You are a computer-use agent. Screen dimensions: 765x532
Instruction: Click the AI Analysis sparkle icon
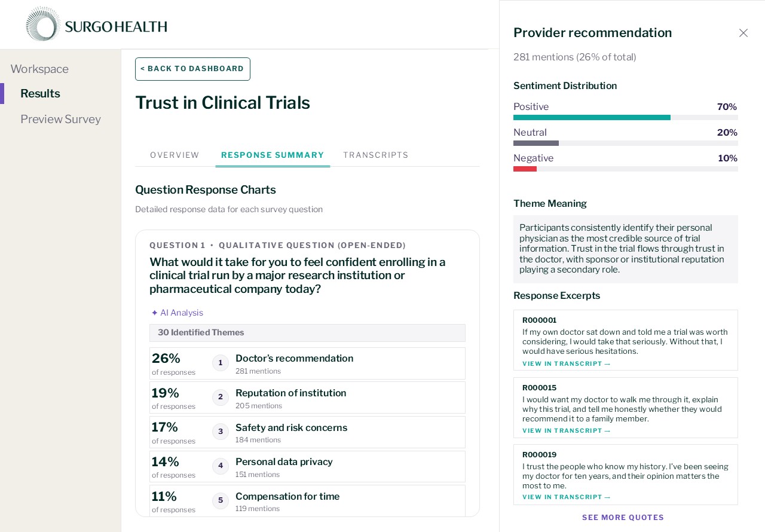coord(155,313)
